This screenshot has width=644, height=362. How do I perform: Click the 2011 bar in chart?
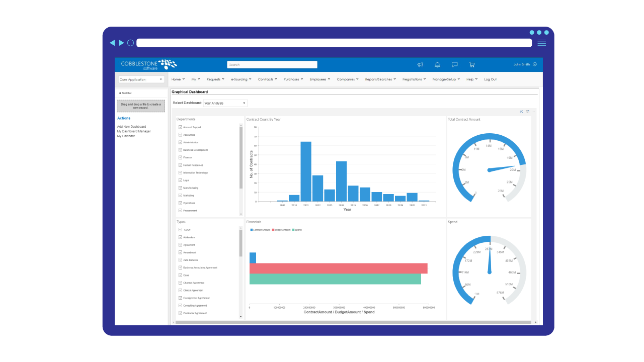click(306, 171)
